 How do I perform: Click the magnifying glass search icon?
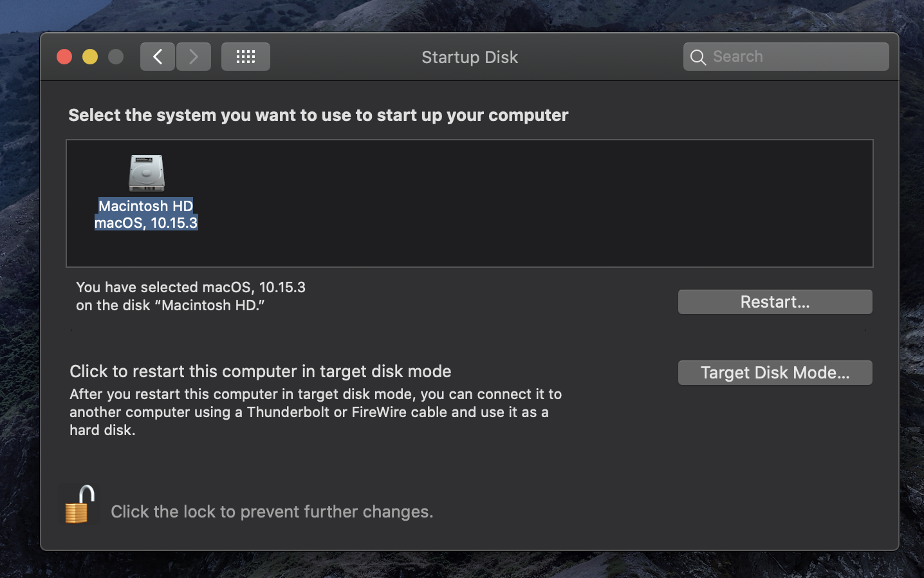698,57
